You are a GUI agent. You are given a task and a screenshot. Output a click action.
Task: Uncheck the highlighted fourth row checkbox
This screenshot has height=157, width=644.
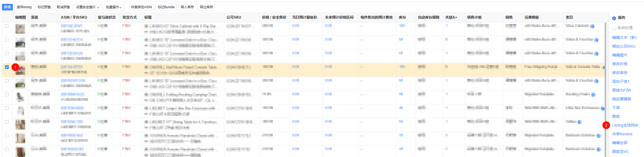coord(7,67)
